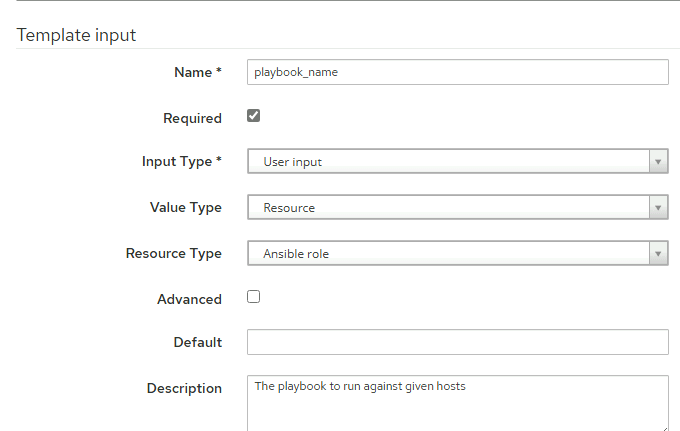Click the Description textarea resize handle
Viewport: 680px width, 431px height.
point(665,428)
